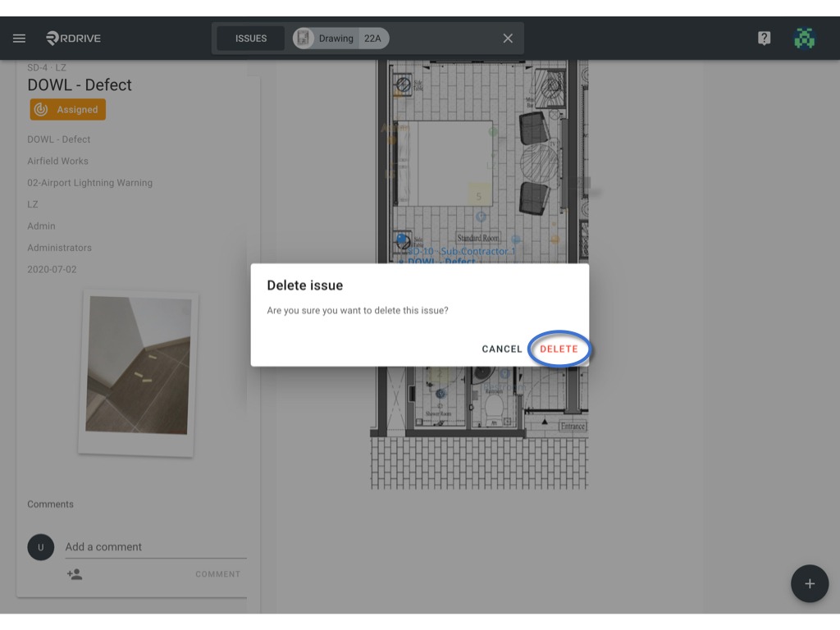The width and height of the screenshot is (840, 630).
Task: Click the 02-Airport Lightning Warning text
Action: tap(90, 183)
